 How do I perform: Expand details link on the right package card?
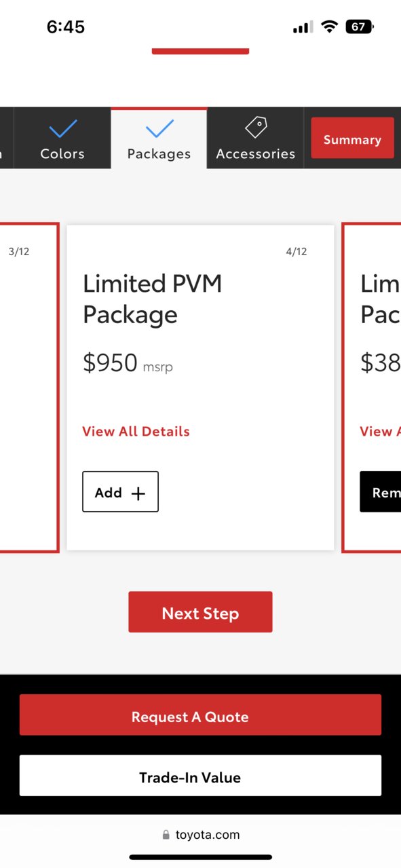point(380,432)
